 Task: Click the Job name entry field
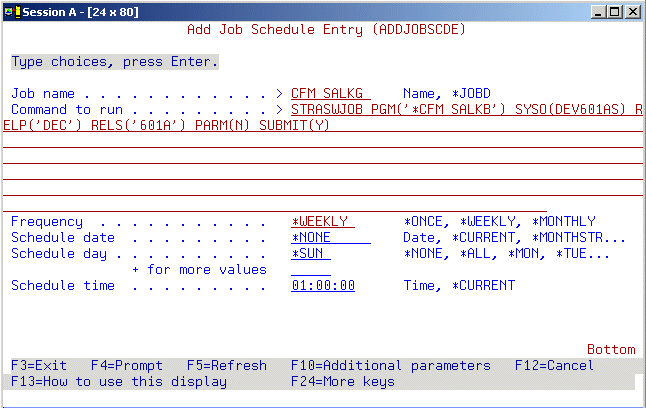tap(330, 93)
